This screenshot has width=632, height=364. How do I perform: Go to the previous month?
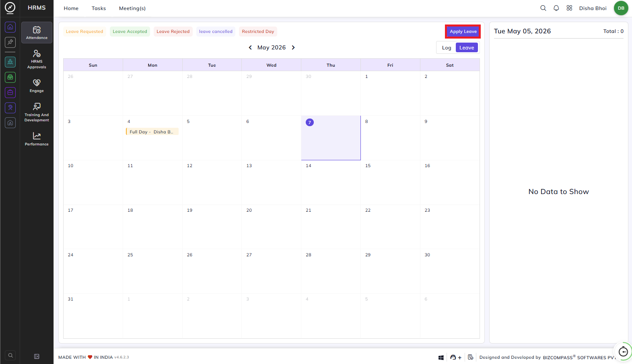click(250, 47)
